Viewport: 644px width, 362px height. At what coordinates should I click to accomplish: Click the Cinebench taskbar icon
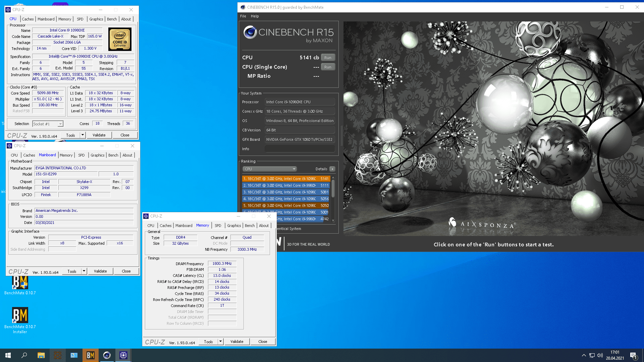tap(107, 355)
